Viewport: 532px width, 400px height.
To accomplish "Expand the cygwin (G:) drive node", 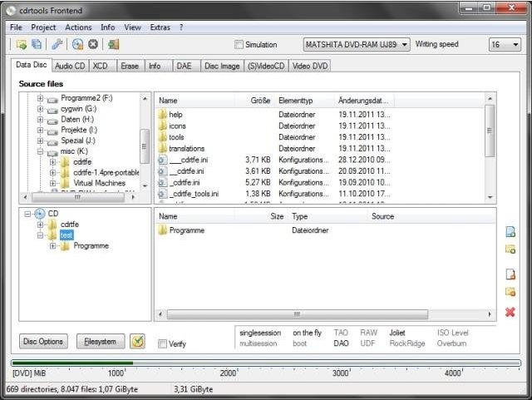I will coord(40,109).
